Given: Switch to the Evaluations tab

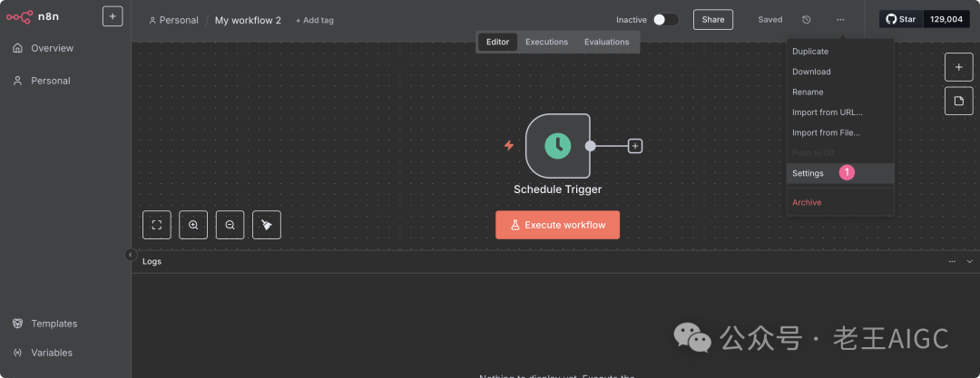Looking at the screenshot, I should [607, 42].
